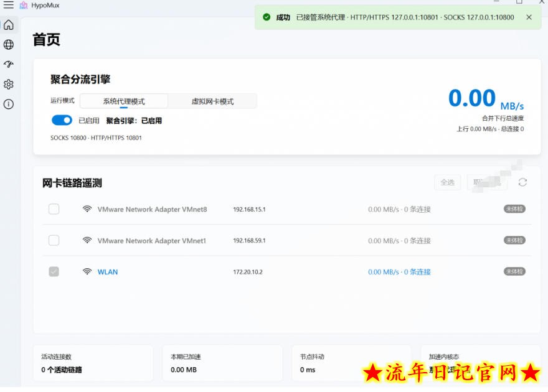The height and width of the screenshot is (392, 548).
Task: Click Wi-Fi icon of VMnet1 adapter
Action: point(87,240)
